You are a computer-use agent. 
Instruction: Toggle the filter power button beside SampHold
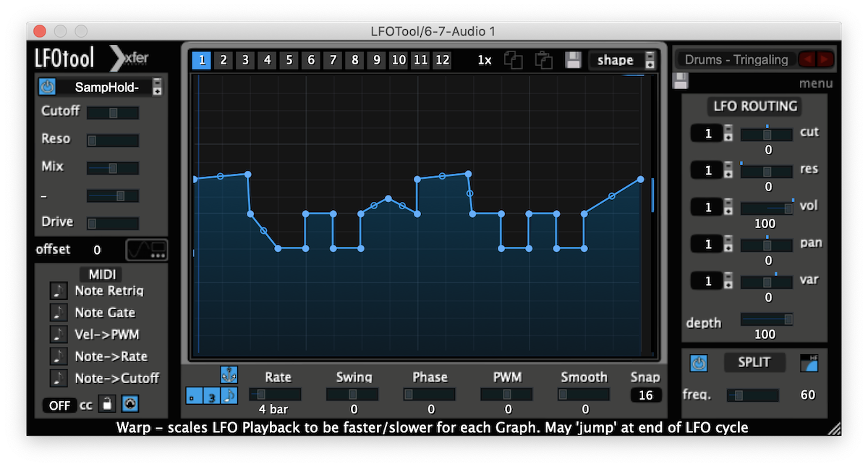pos(47,87)
